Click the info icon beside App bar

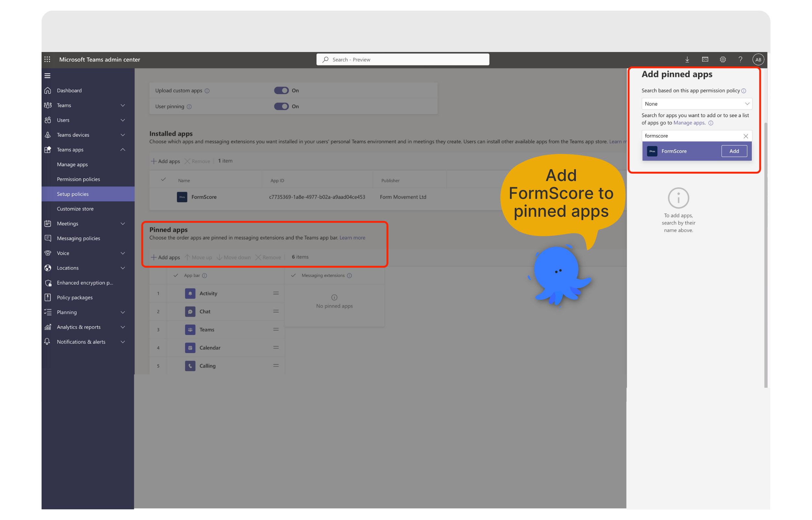point(204,276)
